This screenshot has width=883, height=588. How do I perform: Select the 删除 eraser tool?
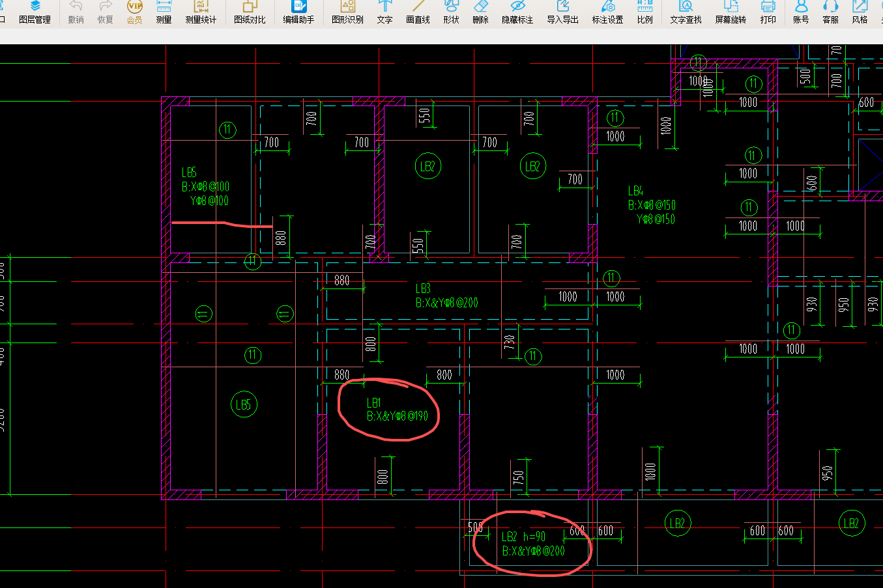click(x=480, y=12)
